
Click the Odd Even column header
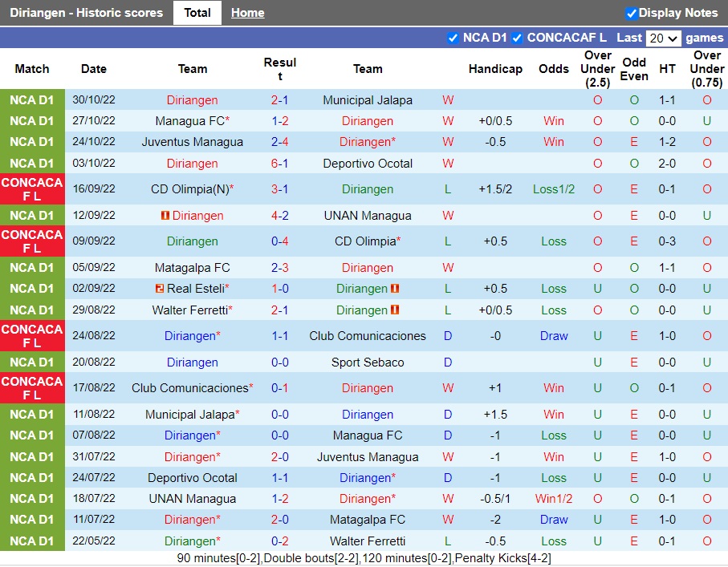[634, 69]
